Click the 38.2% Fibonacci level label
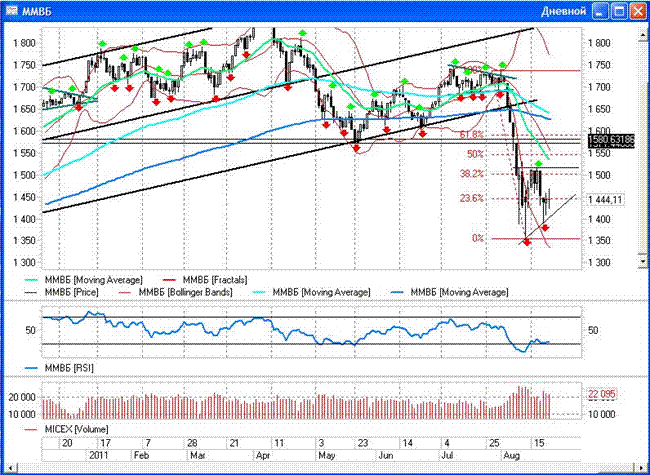650x475 pixels. (472, 174)
